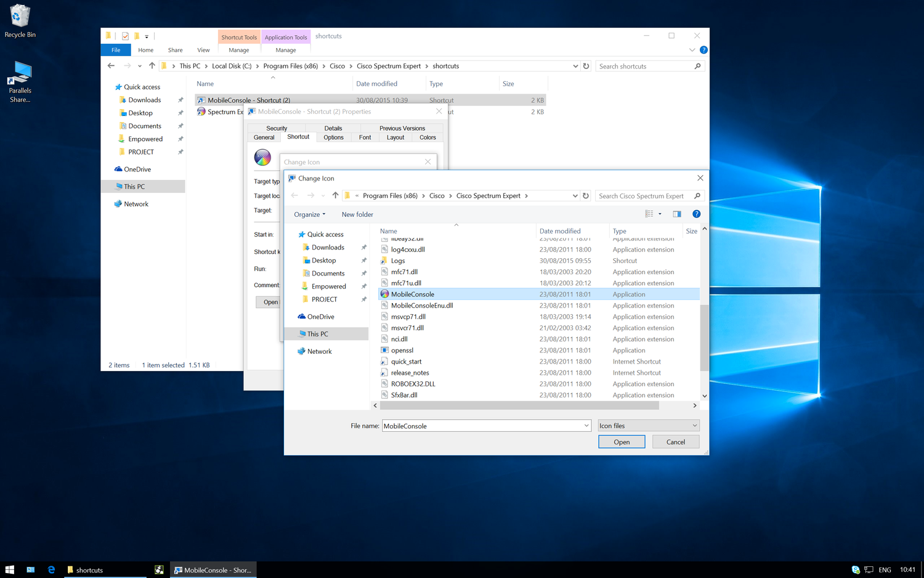
Task: Click the taskbar task view icon
Action: 30,570
